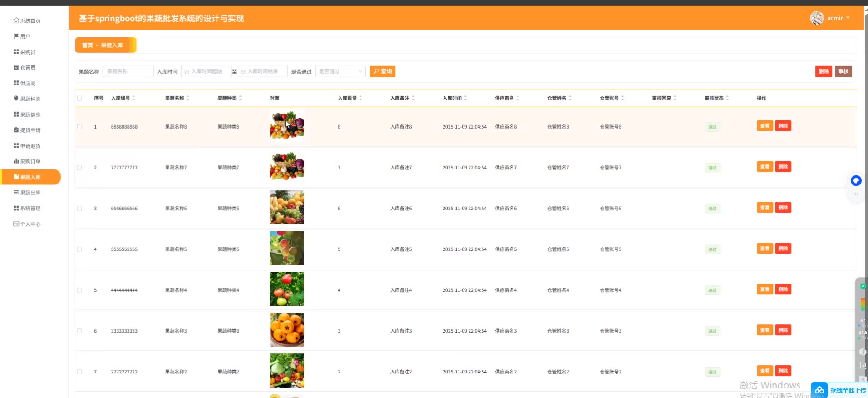The image size is (868, 398).
Task: Open the 系统首页 home icon in sidebar
Action: [16, 20]
